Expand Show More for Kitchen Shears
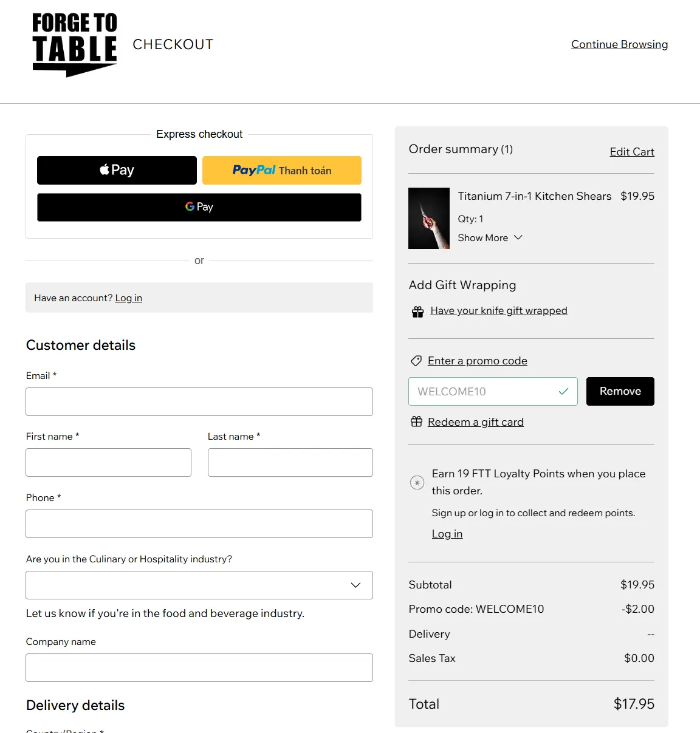This screenshot has width=700, height=733. click(490, 238)
